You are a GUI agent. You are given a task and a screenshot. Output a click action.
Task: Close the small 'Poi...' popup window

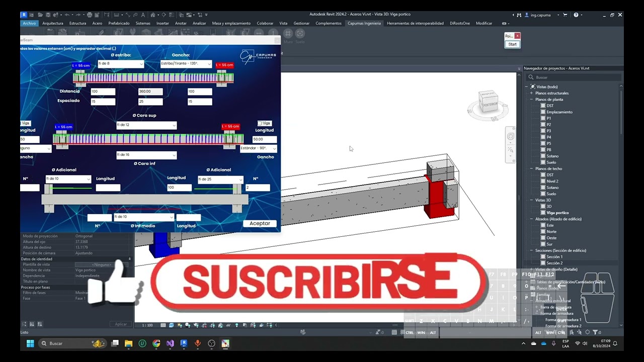pos(517,36)
